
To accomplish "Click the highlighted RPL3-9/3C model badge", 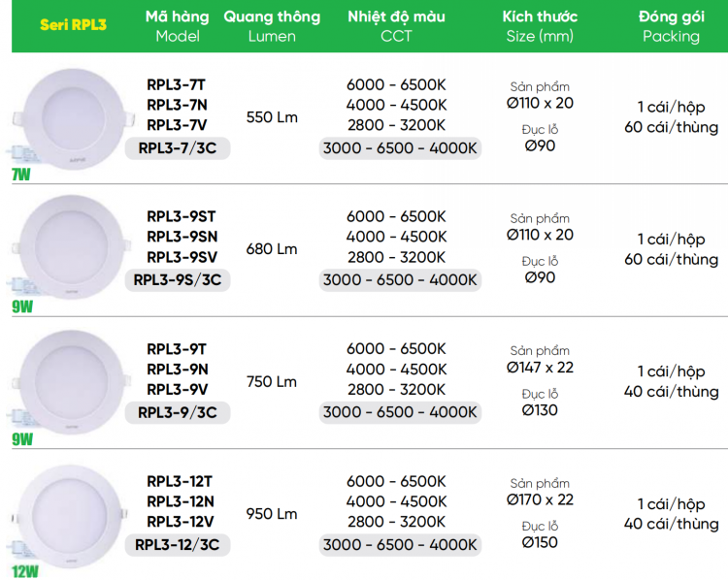I will click(x=177, y=412).
